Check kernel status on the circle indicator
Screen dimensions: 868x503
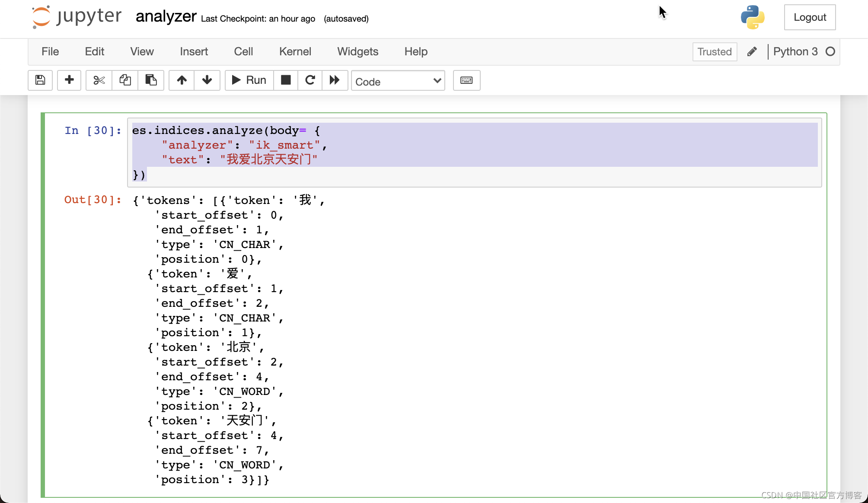click(x=830, y=51)
